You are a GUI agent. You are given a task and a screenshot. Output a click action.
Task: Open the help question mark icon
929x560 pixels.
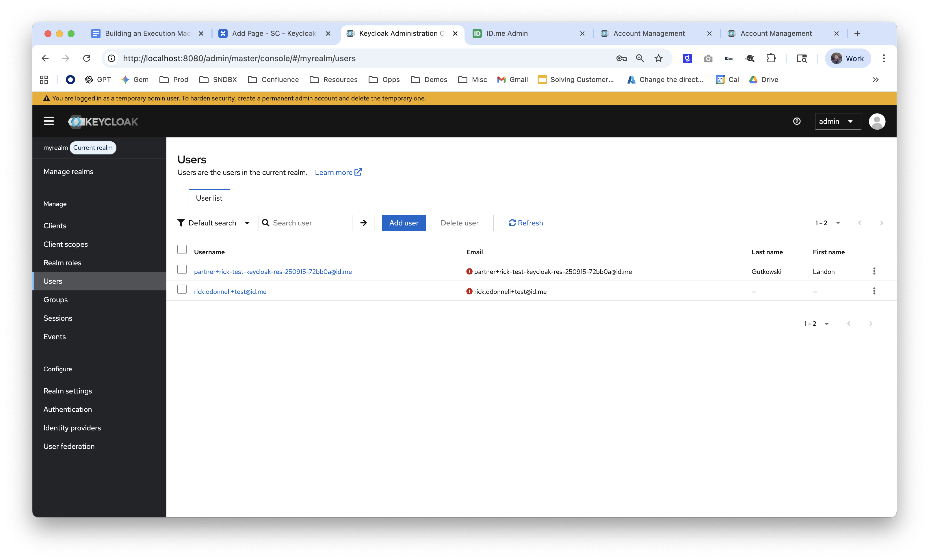coord(797,121)
